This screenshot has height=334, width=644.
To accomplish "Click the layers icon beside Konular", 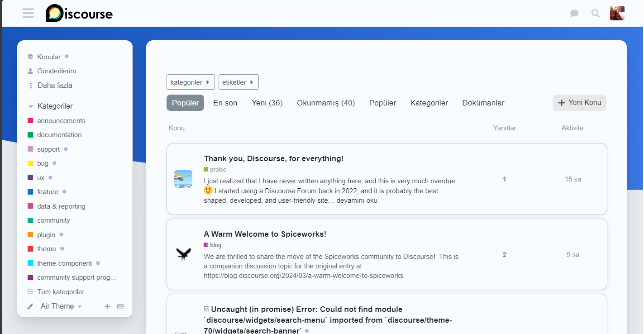I will point(30,57).
